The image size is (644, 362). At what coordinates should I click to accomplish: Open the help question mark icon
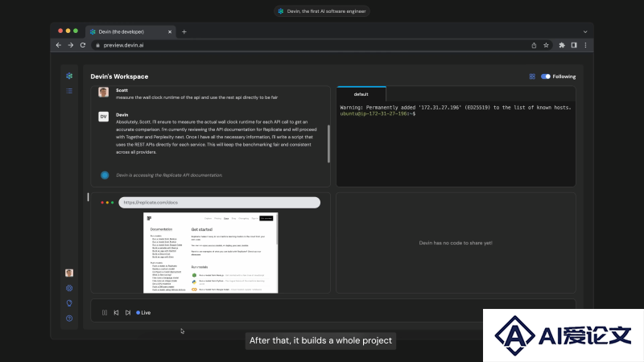[x=69, y=319]
